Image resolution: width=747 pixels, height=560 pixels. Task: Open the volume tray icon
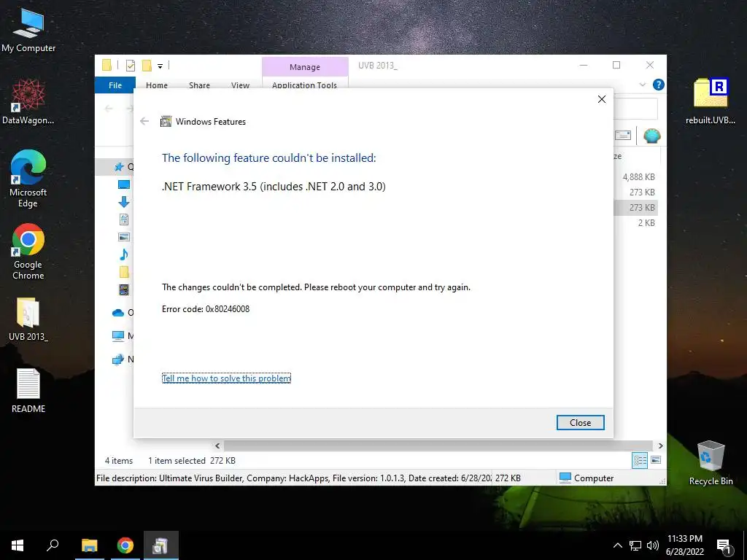coord(653,545)
